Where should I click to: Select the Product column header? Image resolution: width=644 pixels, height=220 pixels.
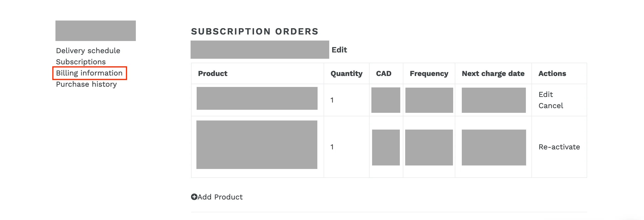(x=213, y=73)
